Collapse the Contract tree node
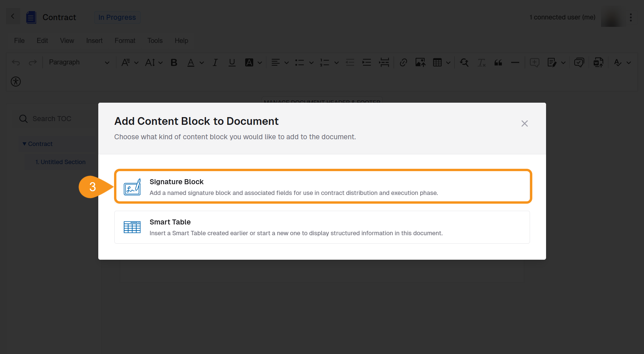Screen dimensions: 644x354 (24, 144)
